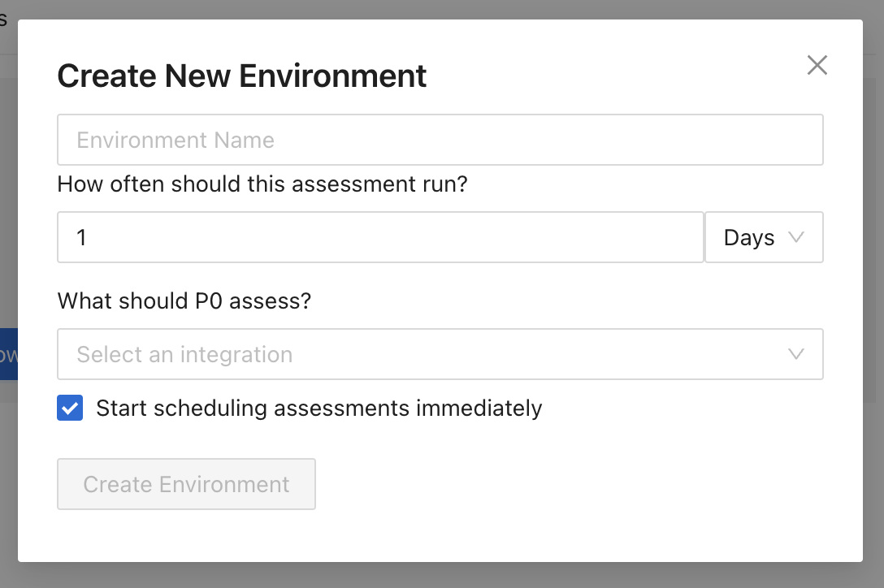The image size is (884, 588).
Task: Click the chevron in integration selector
Action: click(796, 354)
